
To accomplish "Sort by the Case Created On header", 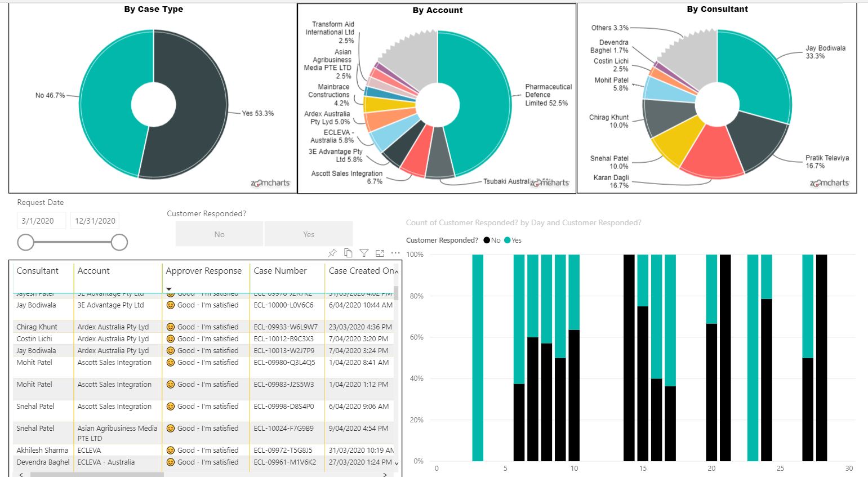I will [x=361, y=271].
